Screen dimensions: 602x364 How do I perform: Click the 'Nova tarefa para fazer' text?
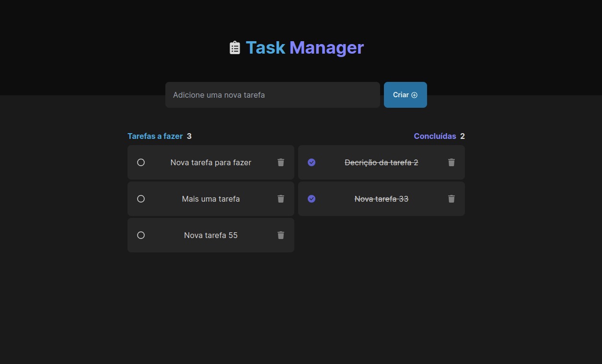pyautogui.click(x=211, y=162)
